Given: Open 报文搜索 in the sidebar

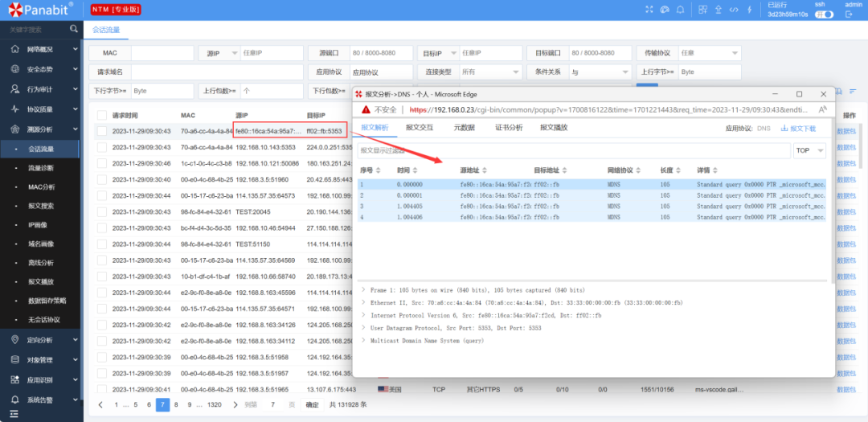Looking at the screenshot, I should pyautogui.click(x=41, y=206).
